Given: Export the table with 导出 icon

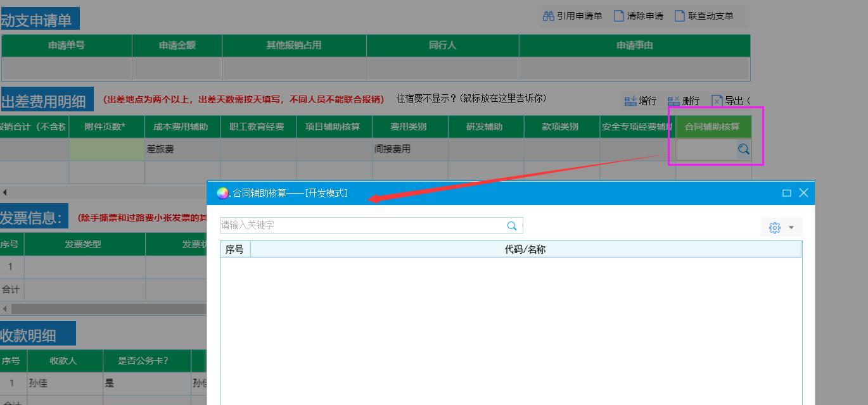Looking at the screenshot, I should click(717, 101).
